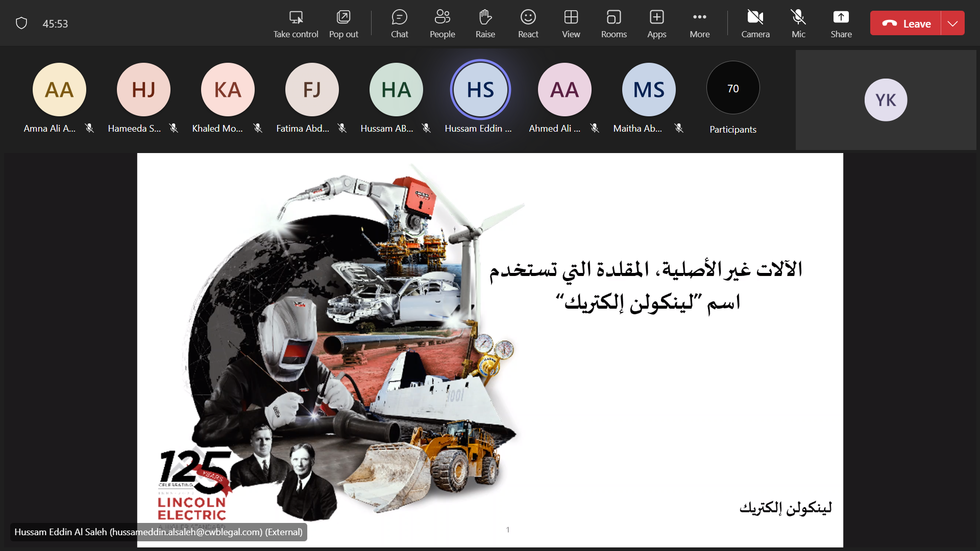Open the Chat panel
This screenshot has height=551, width=980.
pyautogui.click(x=399, y=23)
